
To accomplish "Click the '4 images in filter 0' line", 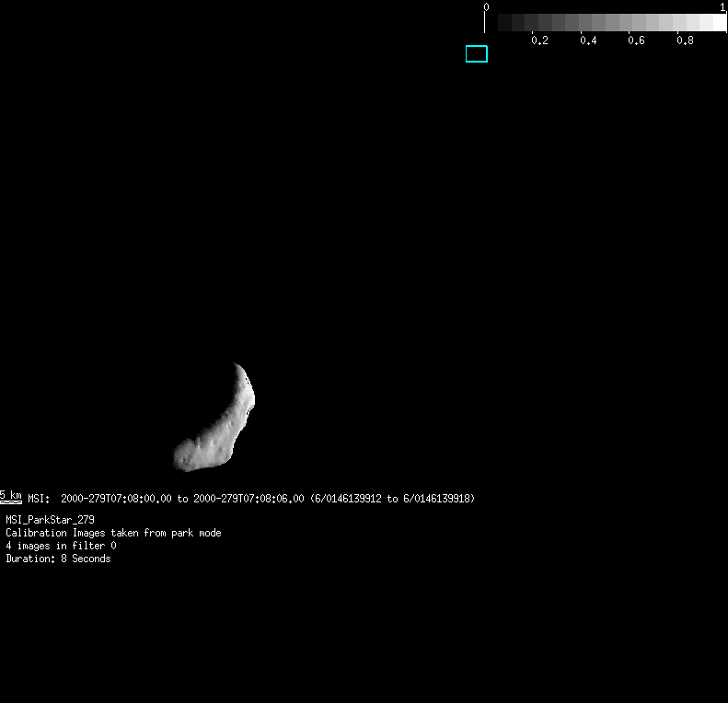I will (x=61, y=546).
